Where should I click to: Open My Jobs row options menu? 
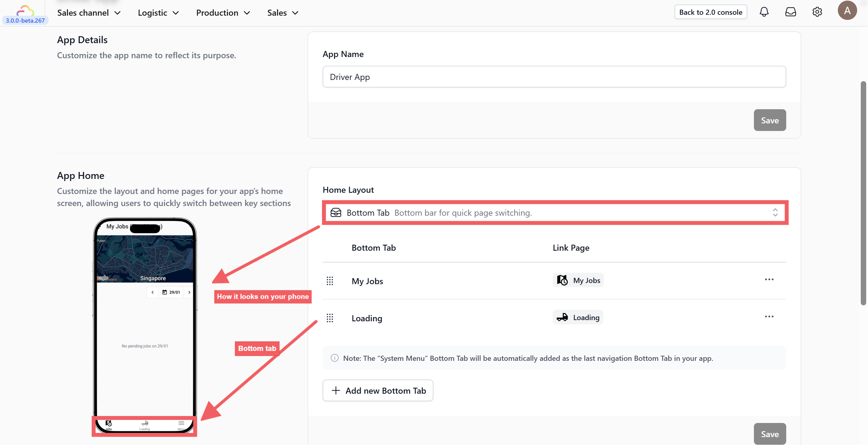[x=769, y=280]
